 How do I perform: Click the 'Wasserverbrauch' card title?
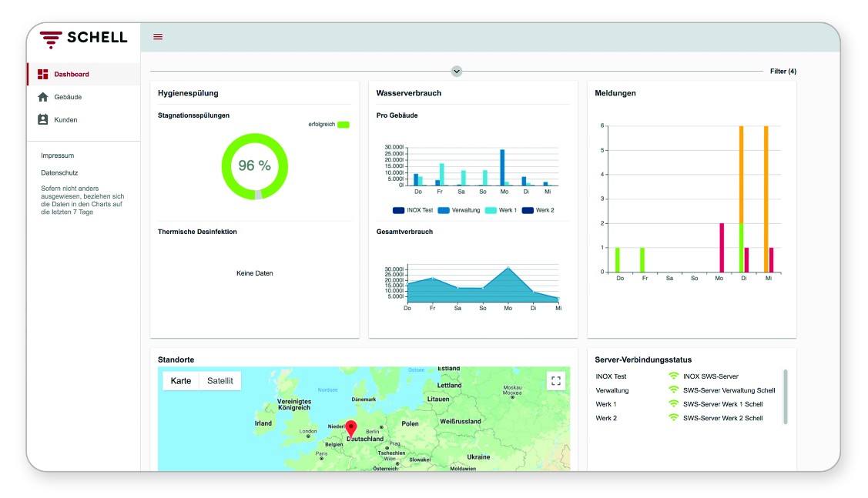pos(409,93)
